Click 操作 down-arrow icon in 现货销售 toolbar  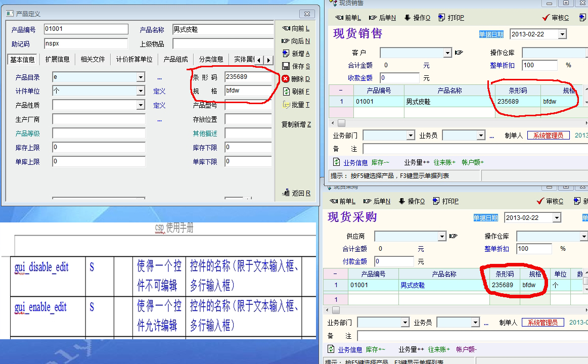(x=408, y=18)
